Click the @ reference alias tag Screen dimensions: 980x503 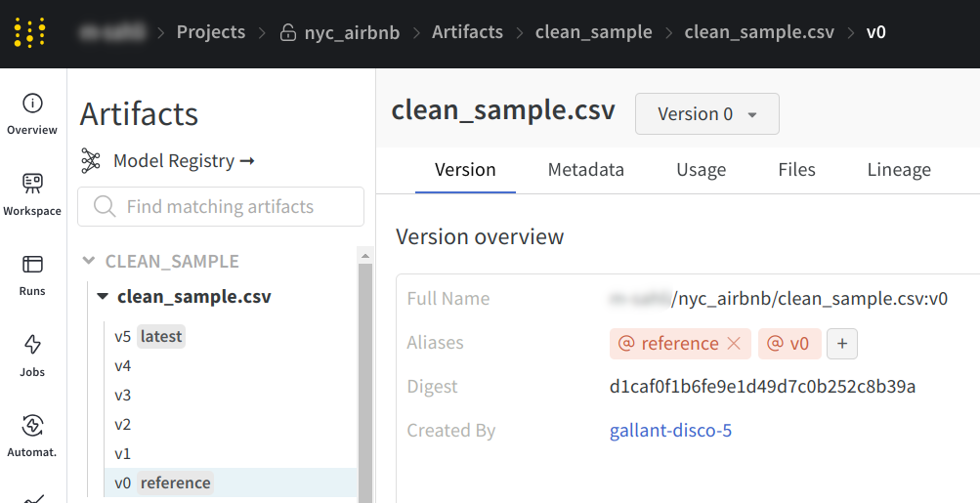(680, 344)
